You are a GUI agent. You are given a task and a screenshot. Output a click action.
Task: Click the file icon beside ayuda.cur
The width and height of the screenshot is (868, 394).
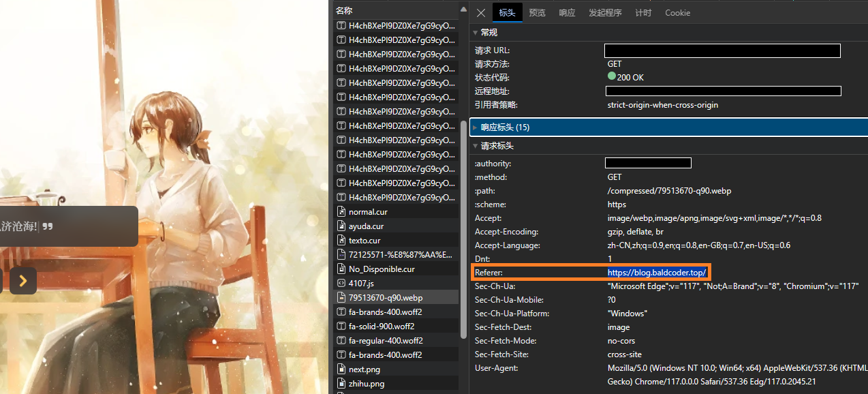point(342,226)
